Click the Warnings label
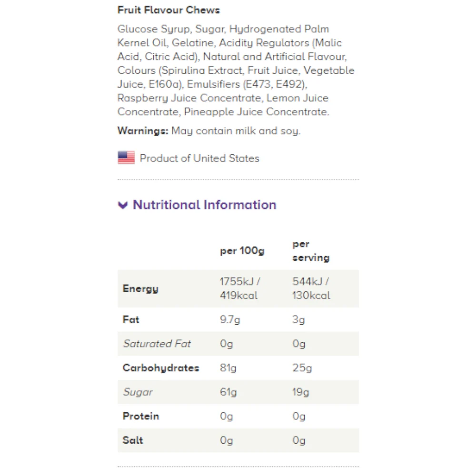This screenshot has height=476, width=476. click(x=143, y=131)
